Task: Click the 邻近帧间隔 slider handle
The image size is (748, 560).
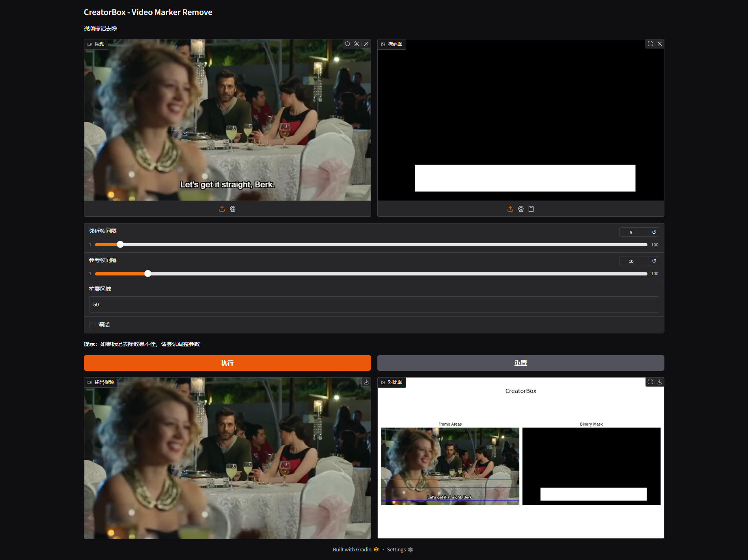Action: tap(120, 244)
